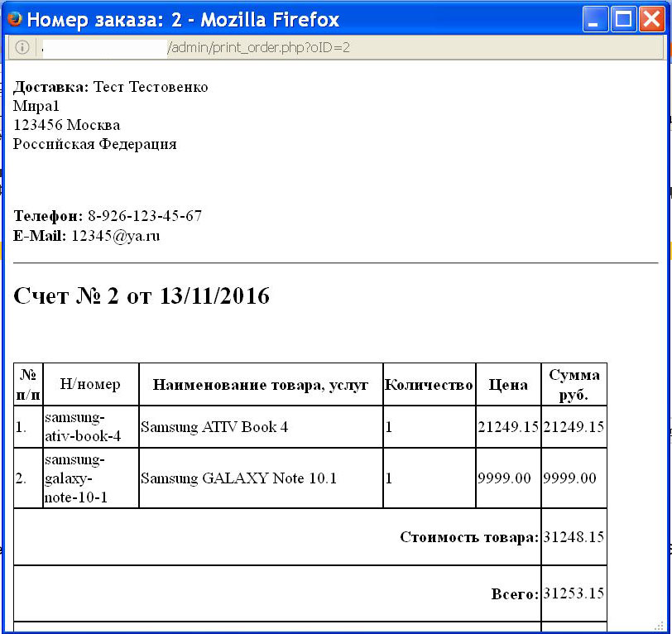The width and height of the screenshot is (672, 634).
Task: Click the price 9999.00 in the Цена column
Action: pyautogui.click(x=505, y=478)
